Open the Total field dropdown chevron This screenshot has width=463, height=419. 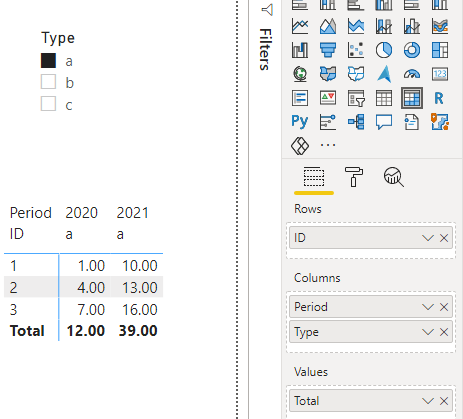tap(428, 401)
